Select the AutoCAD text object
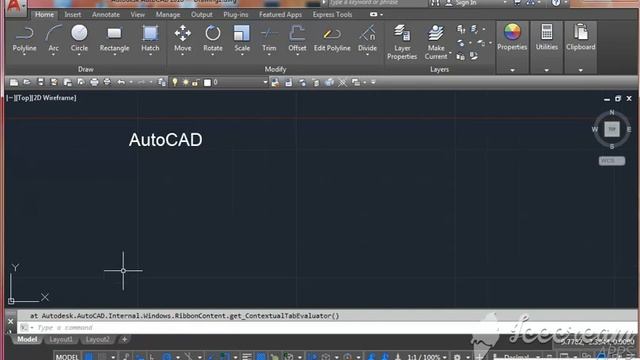This screenshot has width=640, height=360. pos(165,140)
